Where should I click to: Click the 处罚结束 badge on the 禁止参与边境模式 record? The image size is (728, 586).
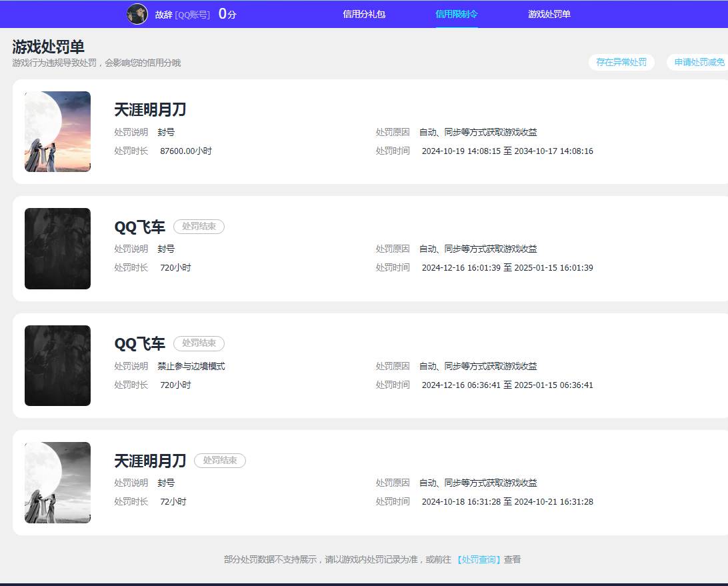point(199,343)
